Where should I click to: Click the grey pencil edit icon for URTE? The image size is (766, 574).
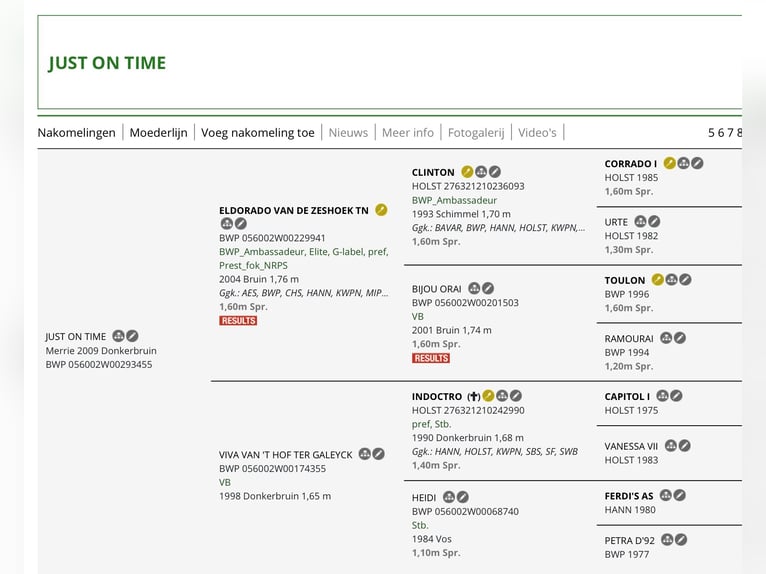[654, 222]
